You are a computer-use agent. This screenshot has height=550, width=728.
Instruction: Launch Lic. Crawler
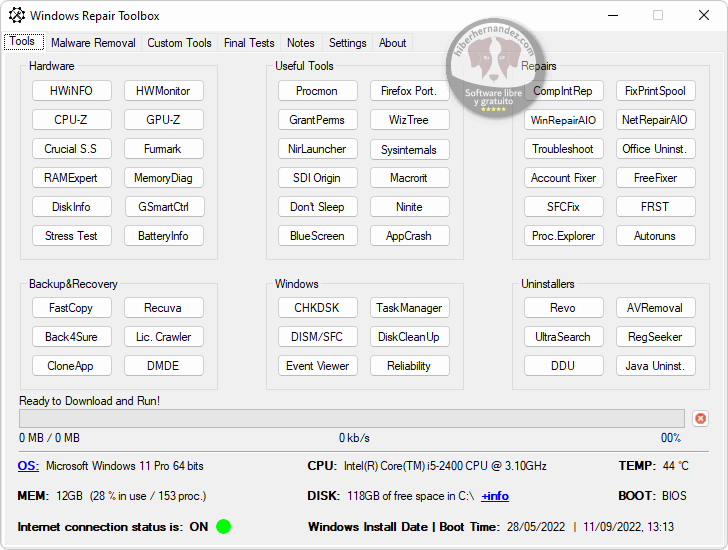(x=163, y=336)
